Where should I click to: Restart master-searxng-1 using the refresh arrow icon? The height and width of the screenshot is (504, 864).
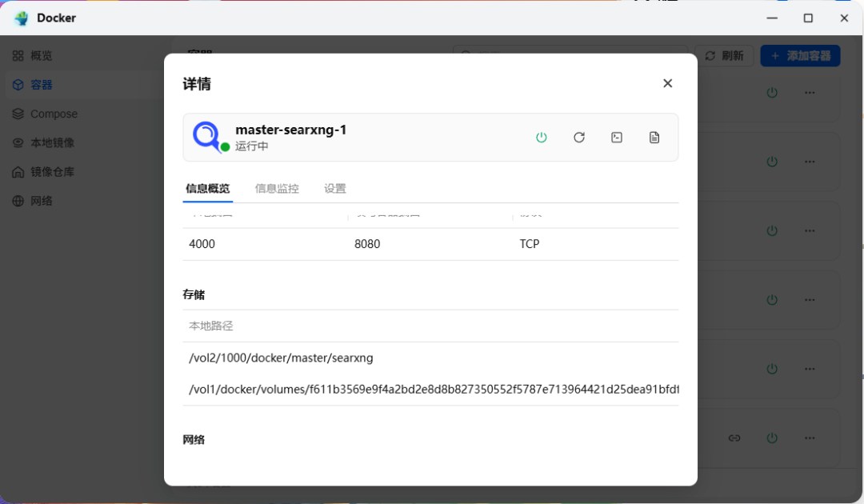tap(579, 138)
